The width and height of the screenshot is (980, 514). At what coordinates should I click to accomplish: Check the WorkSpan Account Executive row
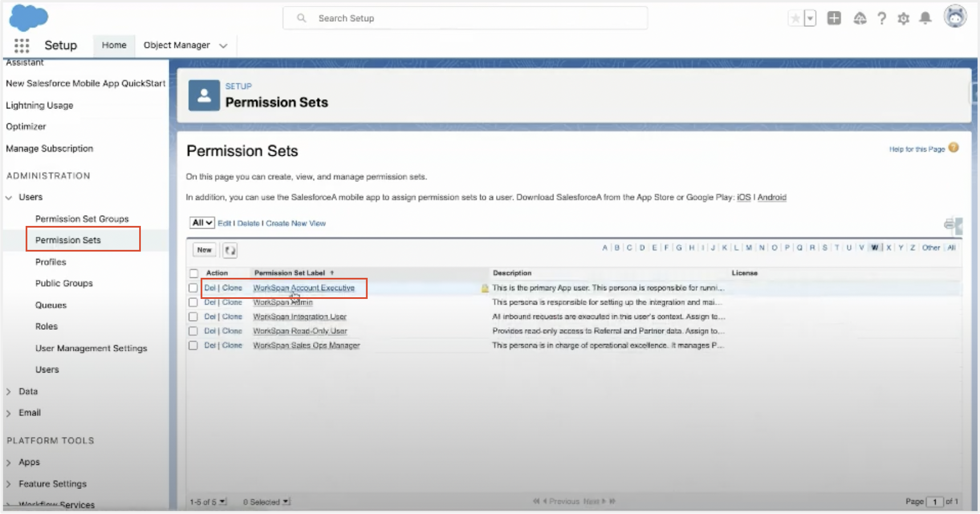(x=193, y=288)
